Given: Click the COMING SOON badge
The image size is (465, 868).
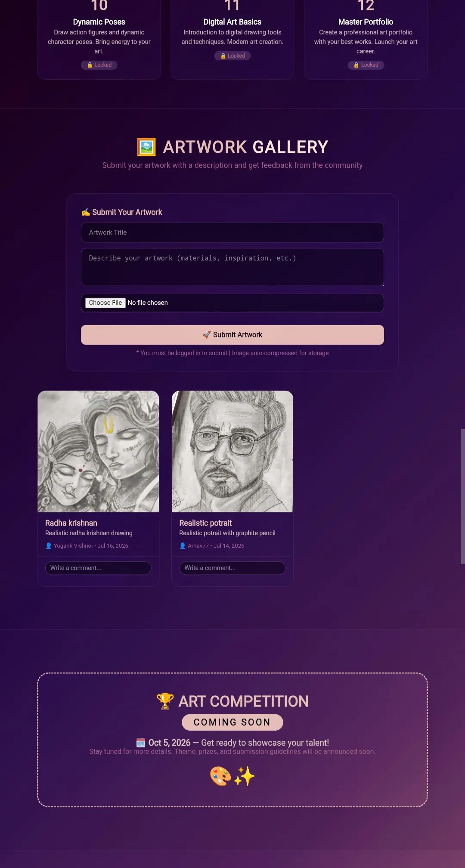Looking at the screenshot, I should click(232, 722).
